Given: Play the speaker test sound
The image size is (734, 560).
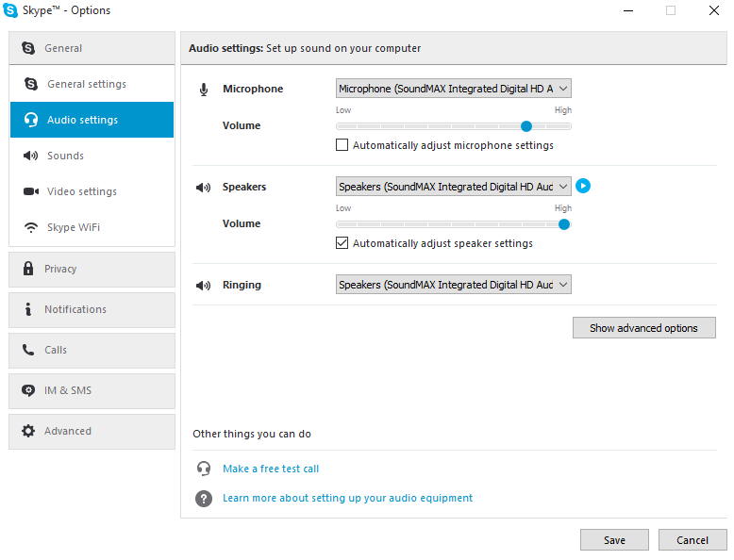Looking at the screenshot, I should coord(583,187).
